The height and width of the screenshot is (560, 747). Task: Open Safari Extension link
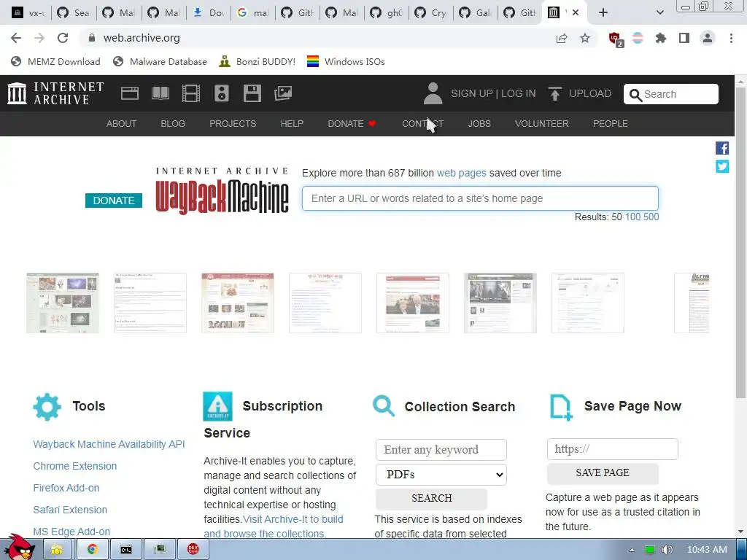70,510
